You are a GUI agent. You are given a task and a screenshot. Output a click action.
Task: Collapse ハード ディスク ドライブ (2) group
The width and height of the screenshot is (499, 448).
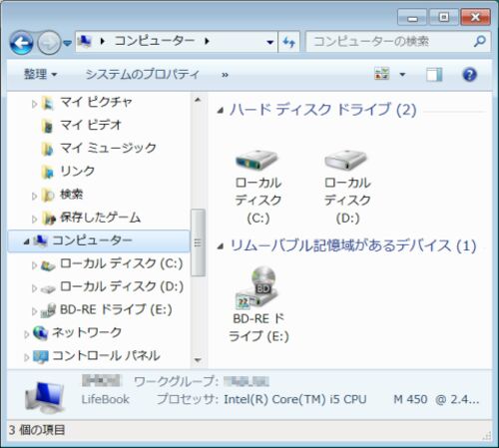pyautogui.click(x=220, y=110)
